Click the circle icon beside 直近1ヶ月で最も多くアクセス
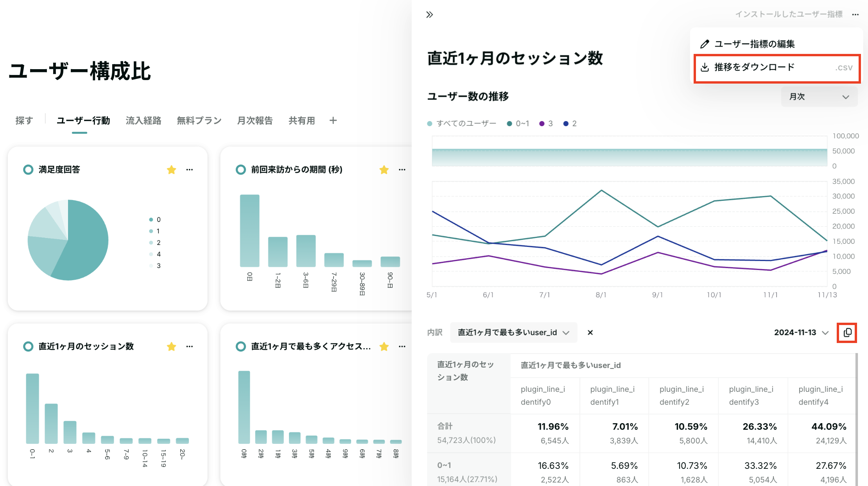 [x=241, y=347]
